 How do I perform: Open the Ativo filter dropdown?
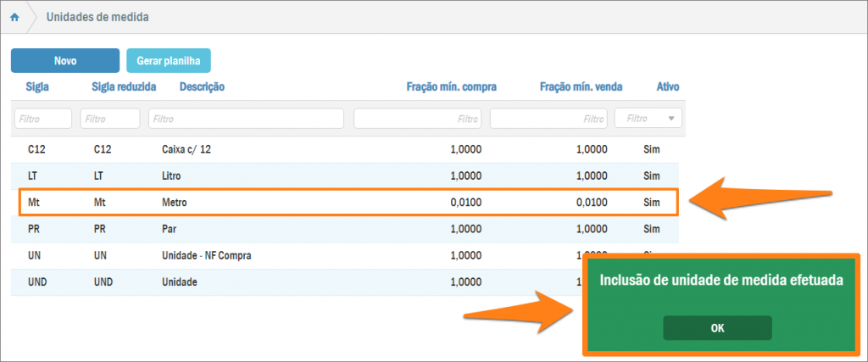(648, 119)
